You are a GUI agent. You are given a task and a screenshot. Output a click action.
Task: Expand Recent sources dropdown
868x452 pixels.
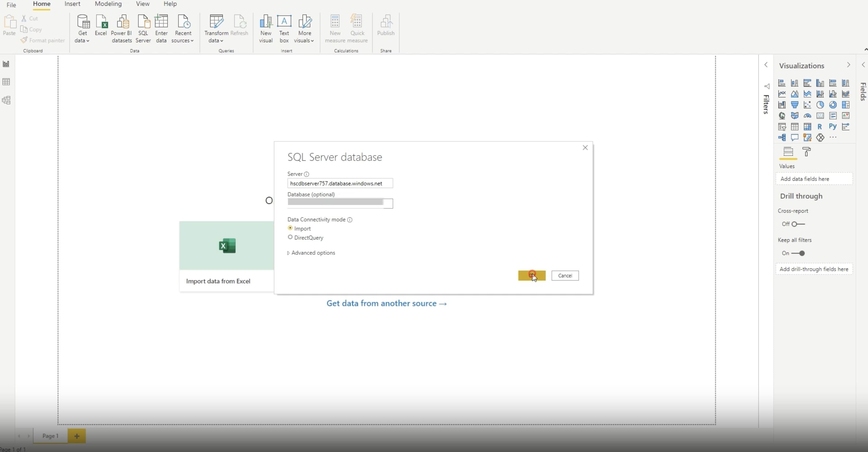point(183,29)
